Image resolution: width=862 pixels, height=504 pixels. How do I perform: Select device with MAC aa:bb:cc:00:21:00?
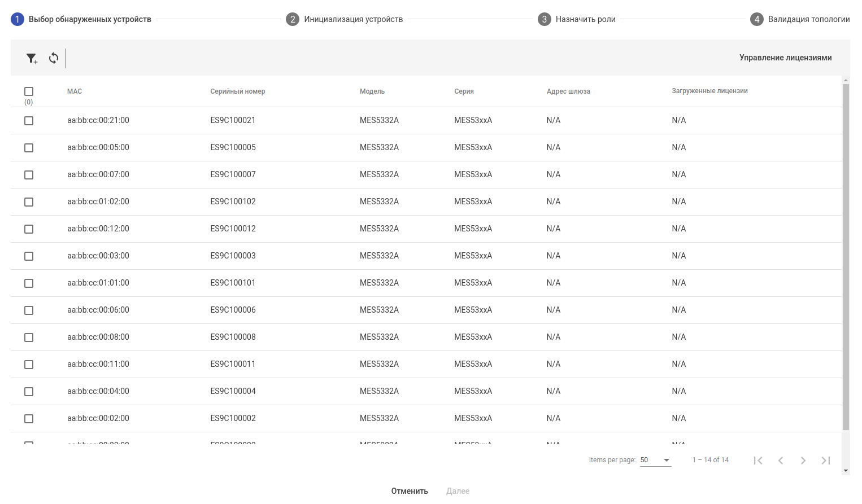click(29, 121)
